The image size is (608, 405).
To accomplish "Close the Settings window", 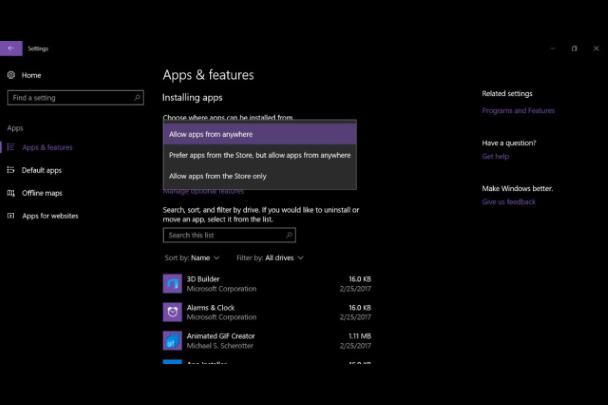I will click(x=596, y=48).
